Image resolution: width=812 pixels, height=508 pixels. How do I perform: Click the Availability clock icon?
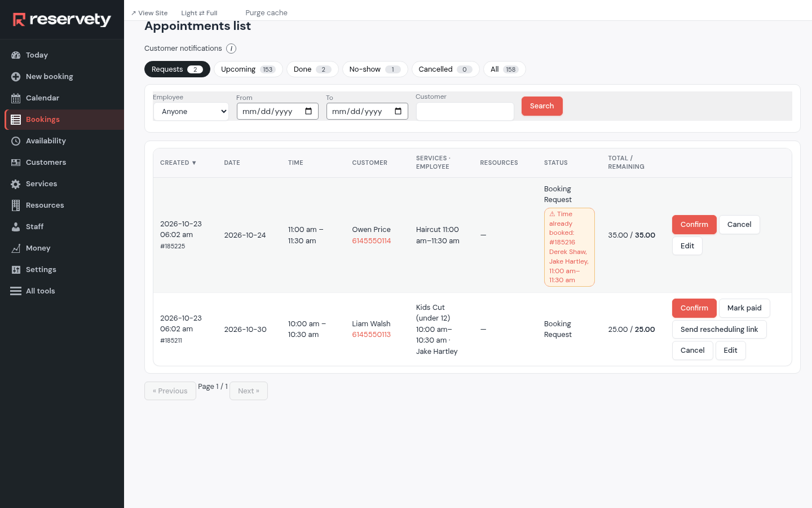[x=16, y=141]
